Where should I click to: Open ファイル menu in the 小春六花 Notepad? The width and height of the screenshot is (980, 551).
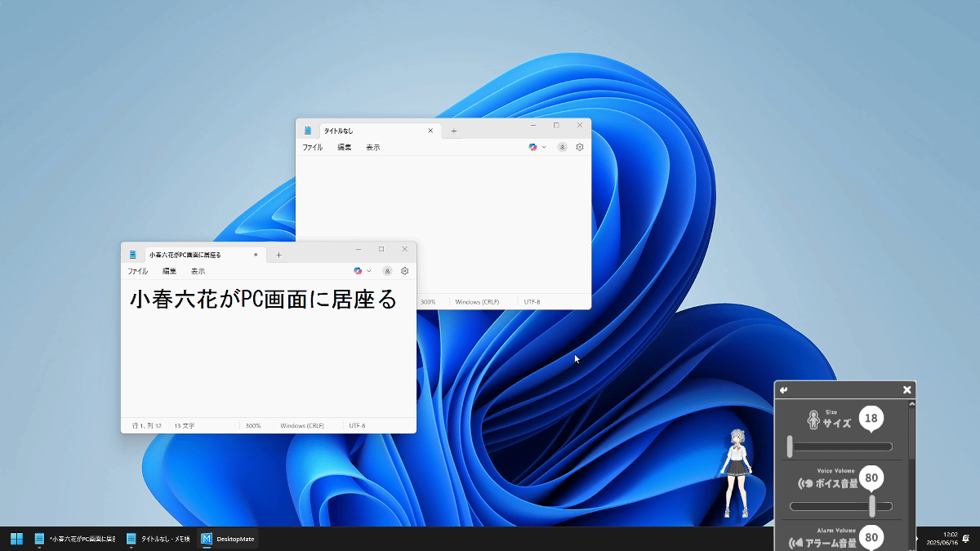(137, 271)
